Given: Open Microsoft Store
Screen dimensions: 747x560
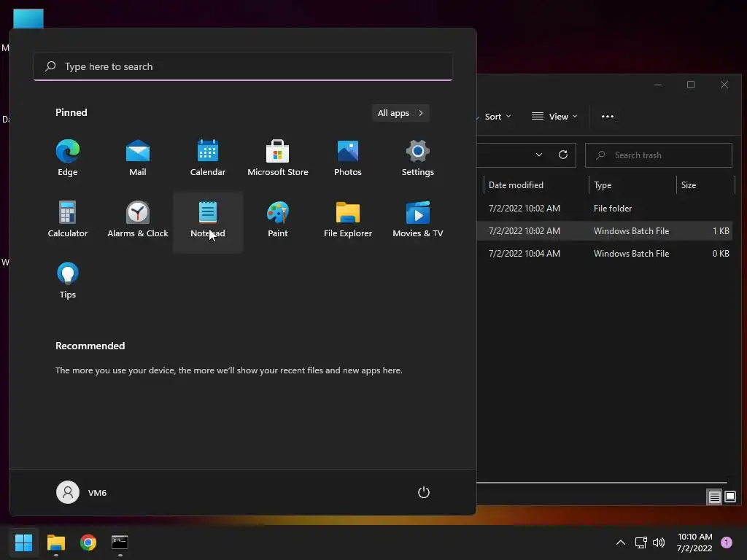Looking at the screenshot, I should [x=278, y=158].
